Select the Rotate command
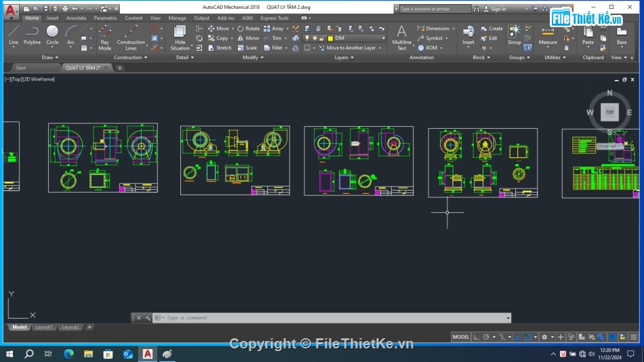The image size is (644, 362). point(249,28)
